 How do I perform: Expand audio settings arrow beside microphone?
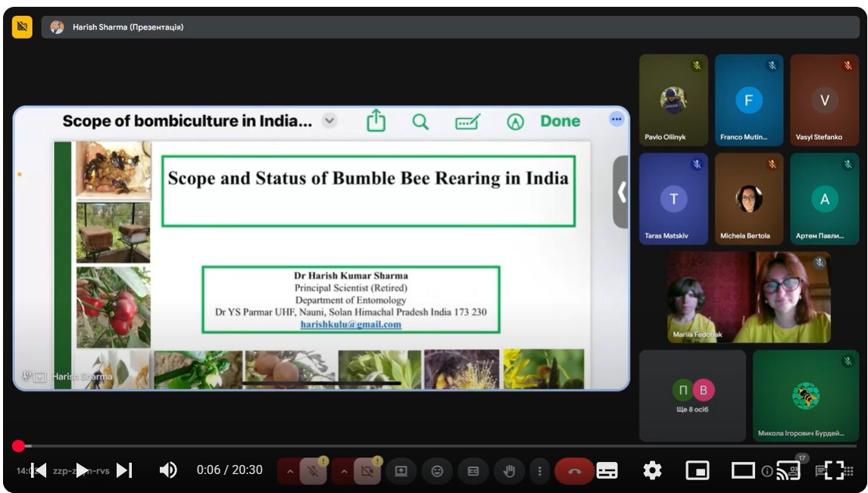click(289, 472)
